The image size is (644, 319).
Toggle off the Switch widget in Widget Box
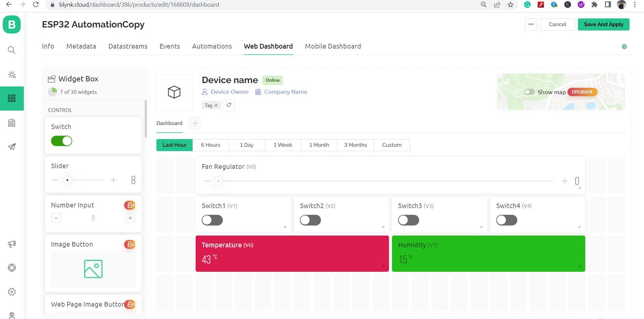[61, 141]
